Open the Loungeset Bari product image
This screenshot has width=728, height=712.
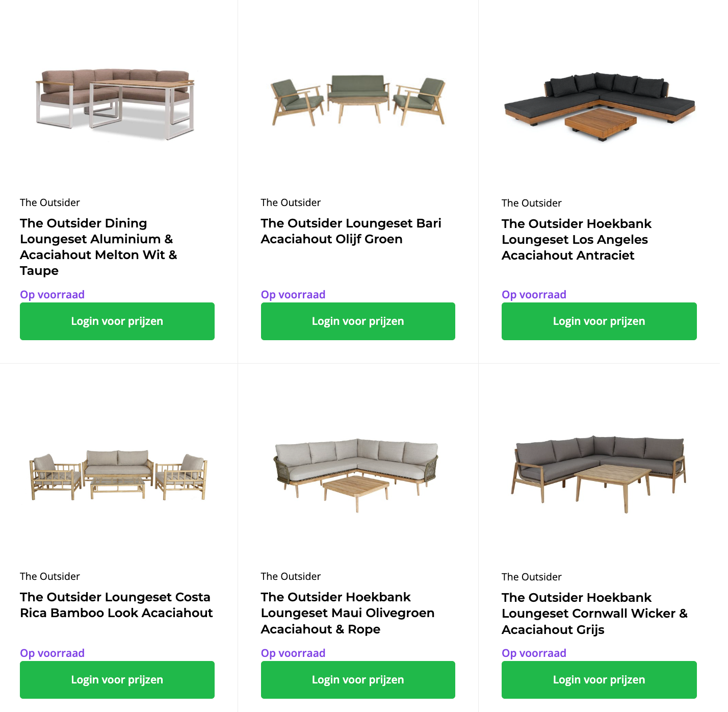point(358,100)
